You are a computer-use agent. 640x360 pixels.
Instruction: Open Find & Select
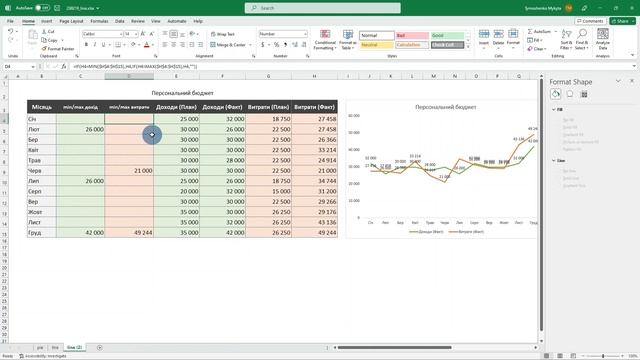[x=582, y=40]
